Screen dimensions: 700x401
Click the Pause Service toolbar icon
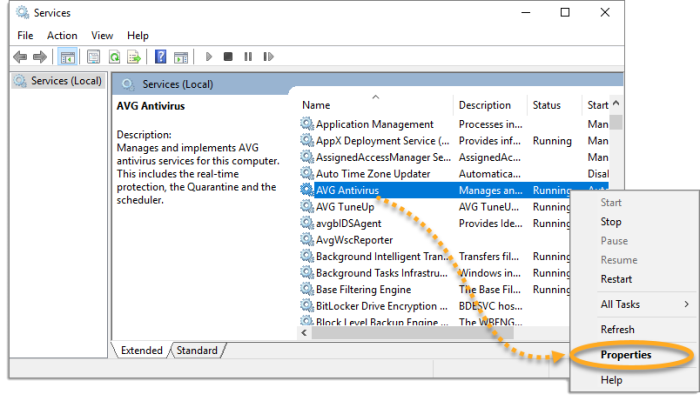tap(248, 57)
